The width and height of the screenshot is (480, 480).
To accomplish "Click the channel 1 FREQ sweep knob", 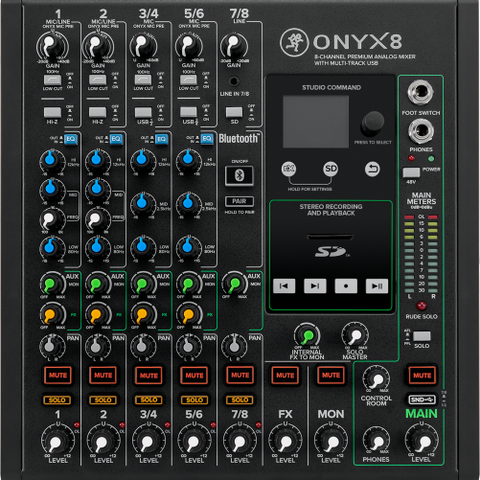I will 52,220.
